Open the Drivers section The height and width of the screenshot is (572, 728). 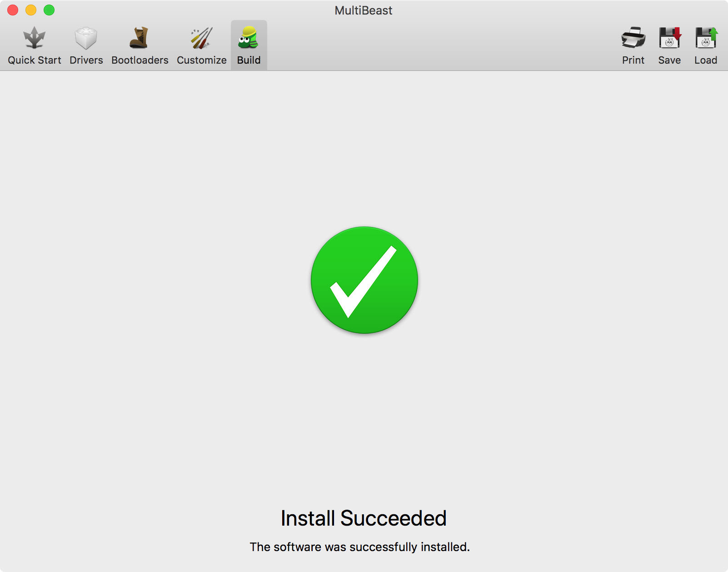(x=86, y=45)
